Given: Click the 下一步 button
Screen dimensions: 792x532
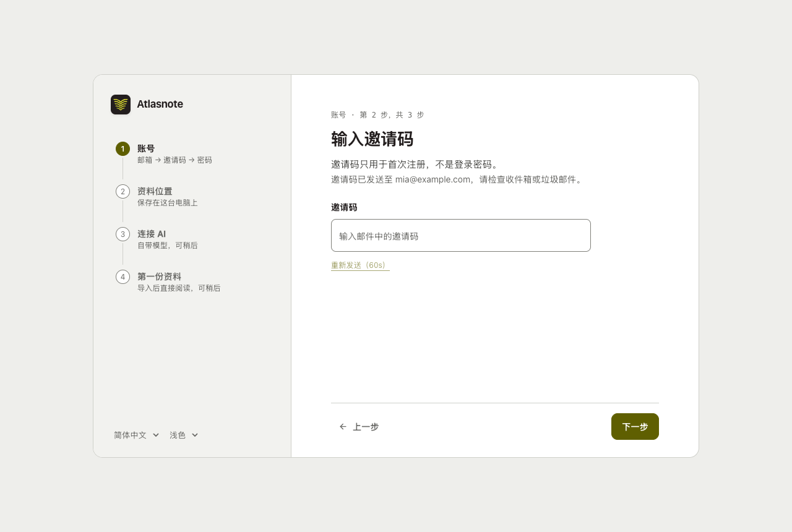Looking at the screenshot, I should pyautogui.click(x=635, y=427).
